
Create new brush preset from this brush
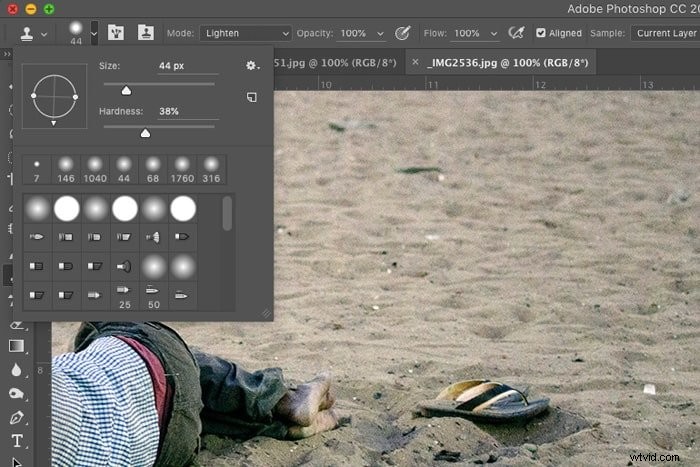click(252, 97)
